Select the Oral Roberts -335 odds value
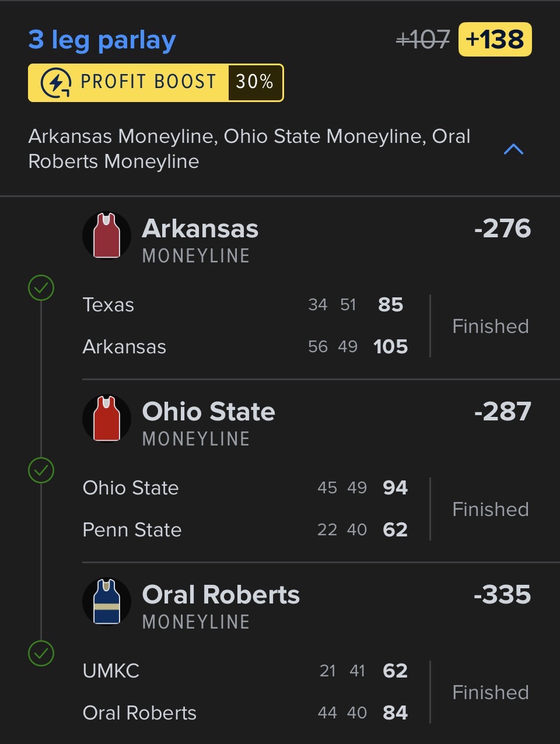Viewport: 560px width, 744px height. click(502, 595)
